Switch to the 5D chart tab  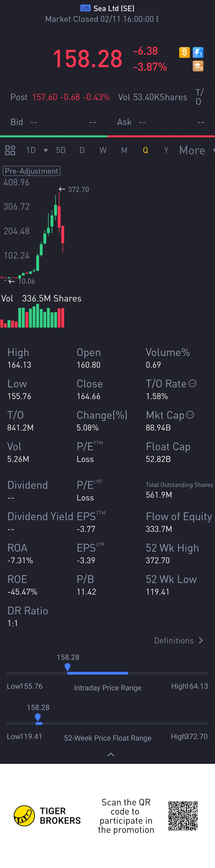pos(61,150)
